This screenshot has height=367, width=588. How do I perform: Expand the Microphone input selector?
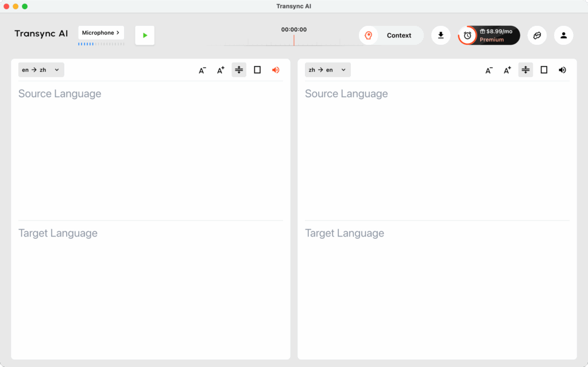[101, 33]
